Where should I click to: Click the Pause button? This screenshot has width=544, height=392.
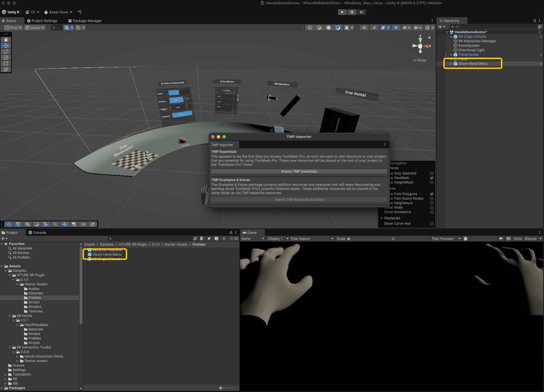352,12
